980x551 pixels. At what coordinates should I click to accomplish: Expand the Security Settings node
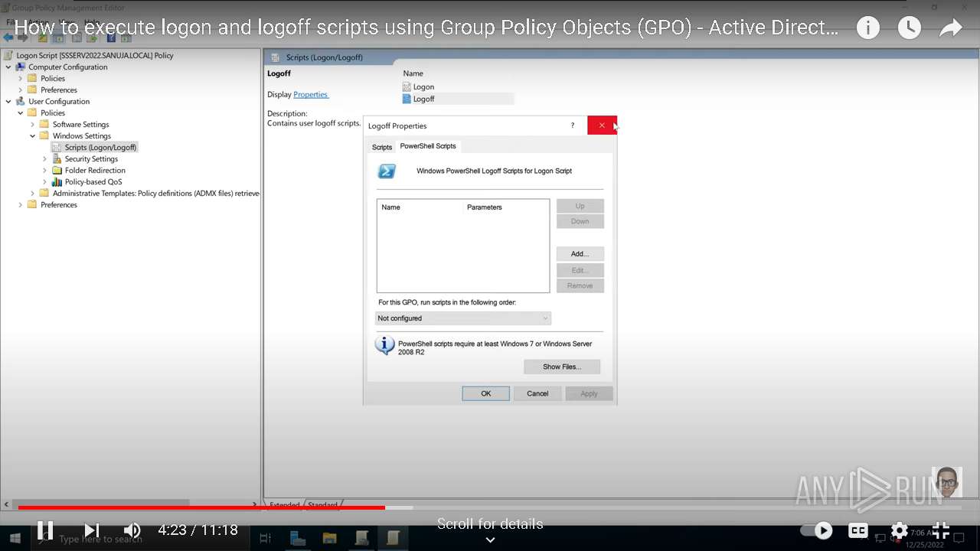point(45,158)
